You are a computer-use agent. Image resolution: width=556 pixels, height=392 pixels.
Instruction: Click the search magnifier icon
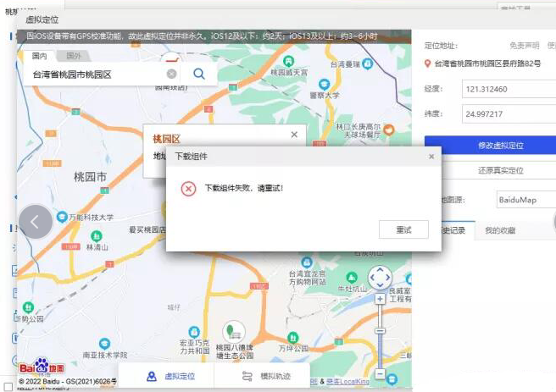pos(199,74)
